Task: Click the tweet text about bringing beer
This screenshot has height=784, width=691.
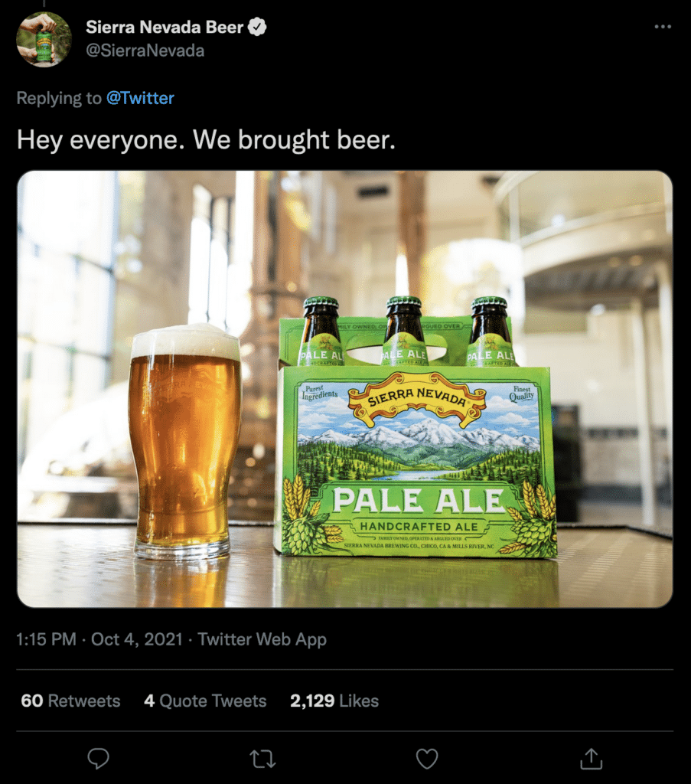Action: (206, 139)
